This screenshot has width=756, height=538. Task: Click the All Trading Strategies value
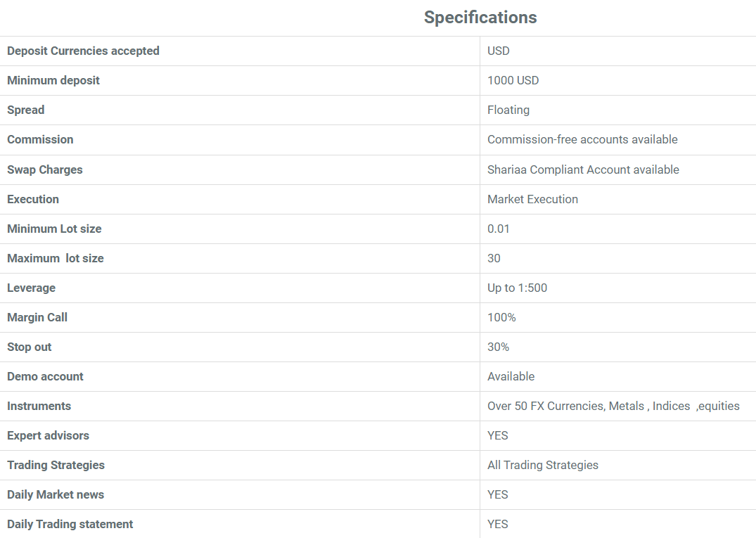(x=543, y=465)
